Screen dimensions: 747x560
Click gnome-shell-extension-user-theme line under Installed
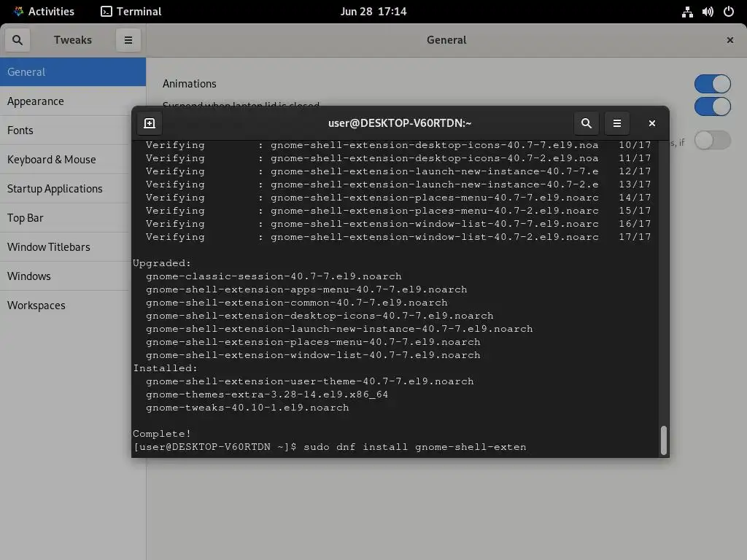(x=310, y=381)
